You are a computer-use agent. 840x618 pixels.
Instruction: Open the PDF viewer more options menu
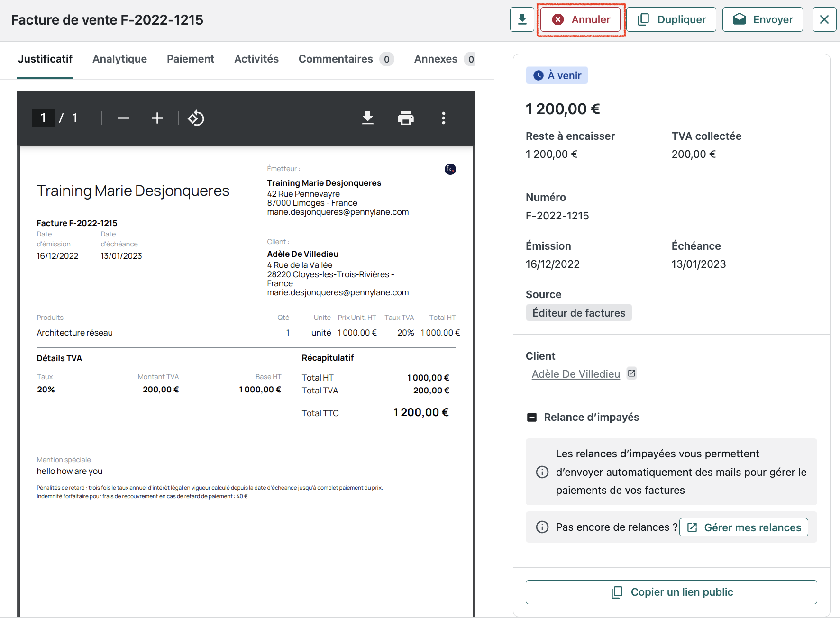(444, 118)
